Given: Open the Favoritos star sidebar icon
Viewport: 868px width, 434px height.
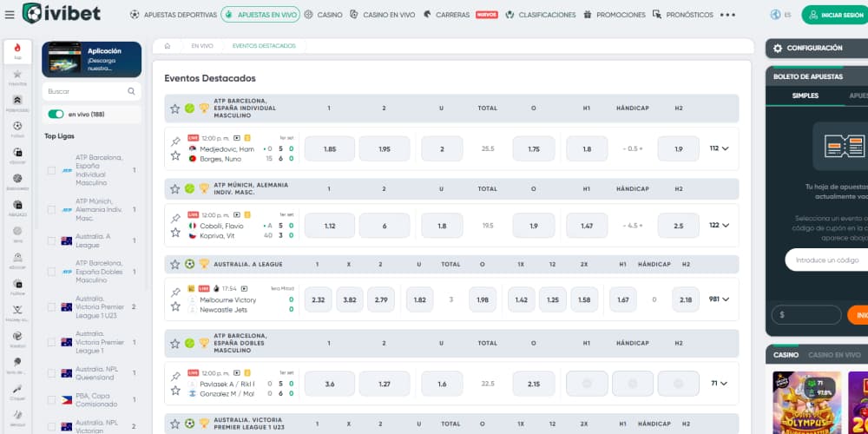Looking at the screenshot, I should pos(17,77).
